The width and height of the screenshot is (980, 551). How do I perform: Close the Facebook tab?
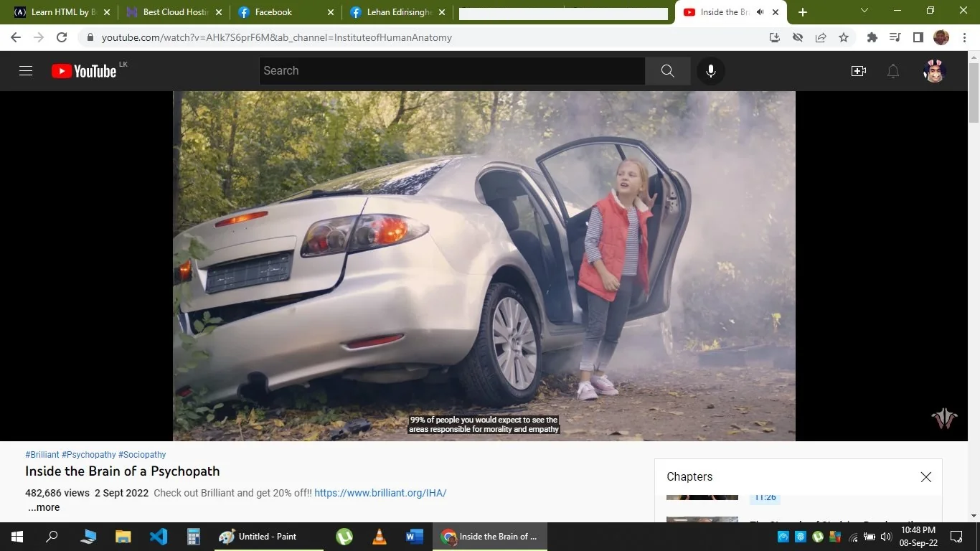(331, 12)
